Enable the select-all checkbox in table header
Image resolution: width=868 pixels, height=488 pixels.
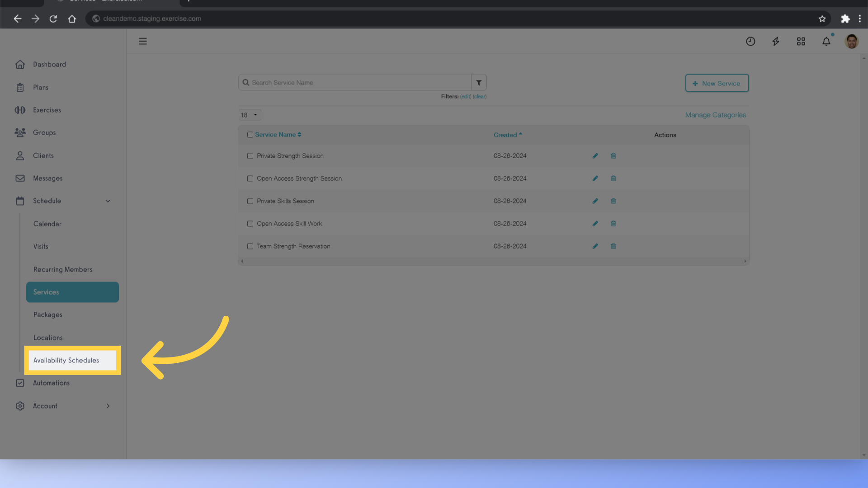(x=250, y=135)
